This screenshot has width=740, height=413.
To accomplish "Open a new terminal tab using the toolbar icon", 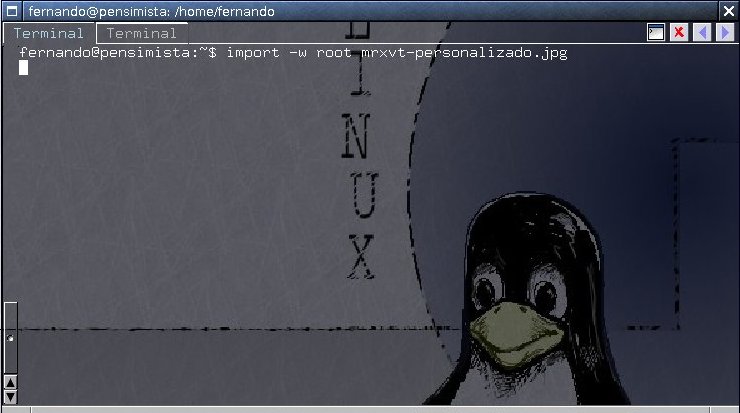I will [x=656, y=33].
